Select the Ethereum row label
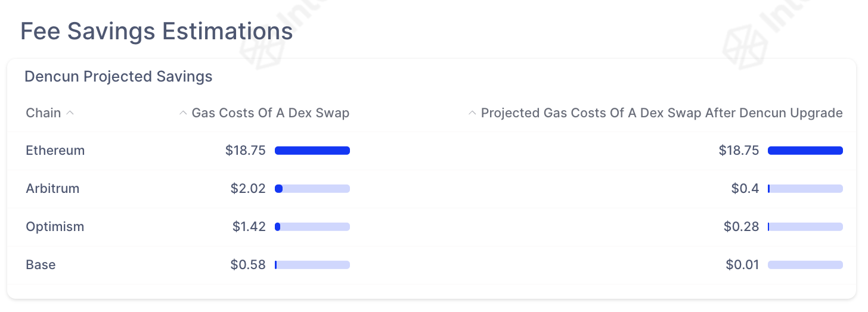This screenshot has width=868, height=312. tap(55, 151)
